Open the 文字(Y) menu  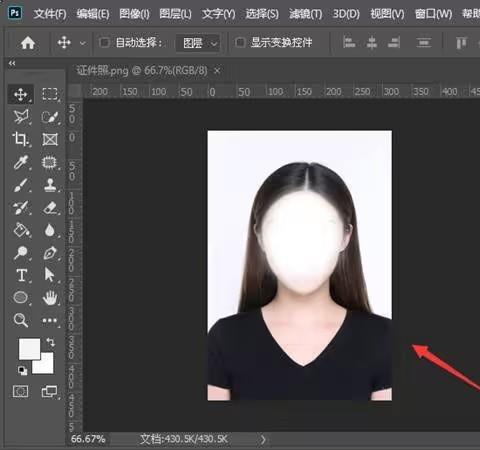218,14
